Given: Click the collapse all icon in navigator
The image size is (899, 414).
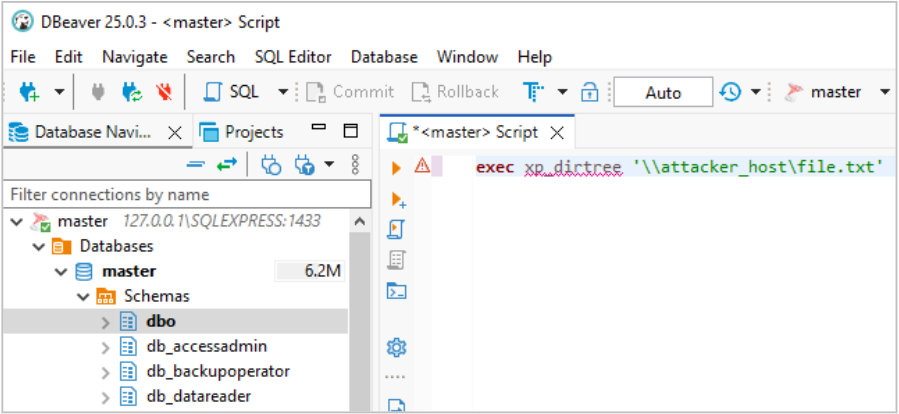Looking at the screenshot, I should click(x=195, y=164).
